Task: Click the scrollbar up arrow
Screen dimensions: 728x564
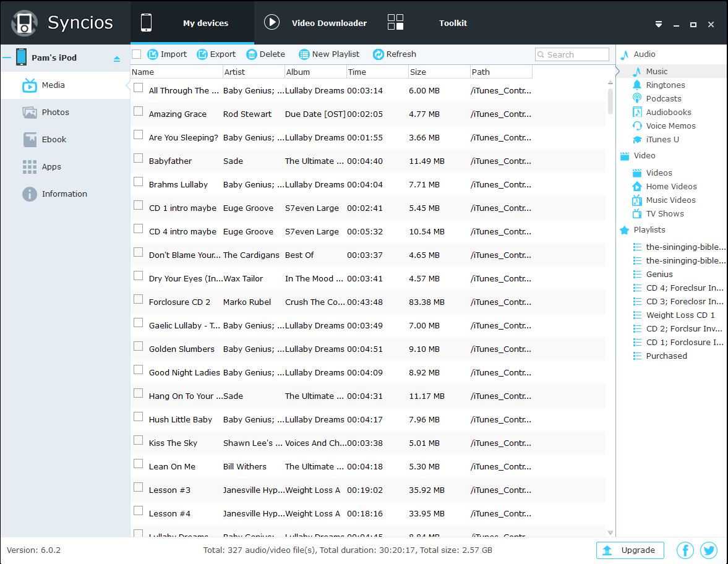Action: point(610,83)
